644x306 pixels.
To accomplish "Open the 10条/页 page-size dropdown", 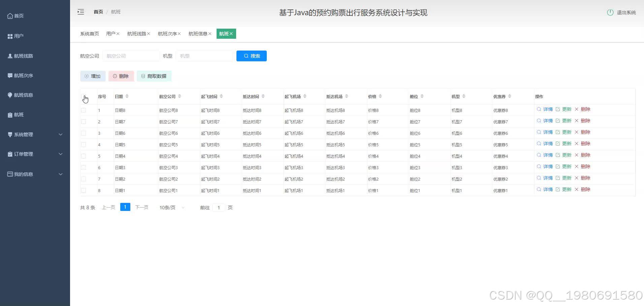I will click(x=171, y=208).
